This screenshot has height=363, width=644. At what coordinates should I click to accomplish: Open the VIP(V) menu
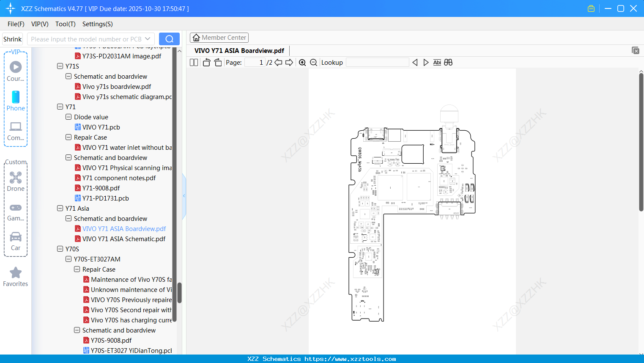click(40, 24)
